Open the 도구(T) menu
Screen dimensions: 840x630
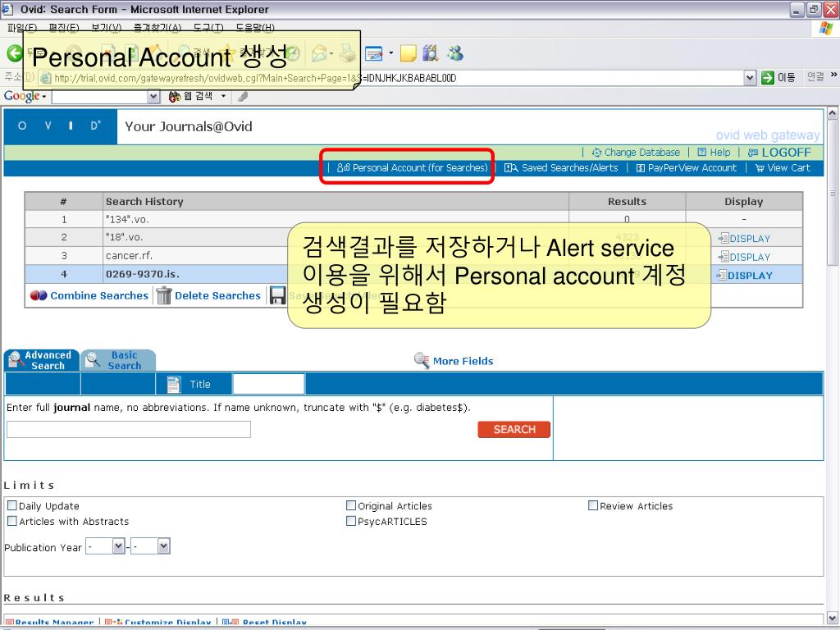click(x=208, y=28)
